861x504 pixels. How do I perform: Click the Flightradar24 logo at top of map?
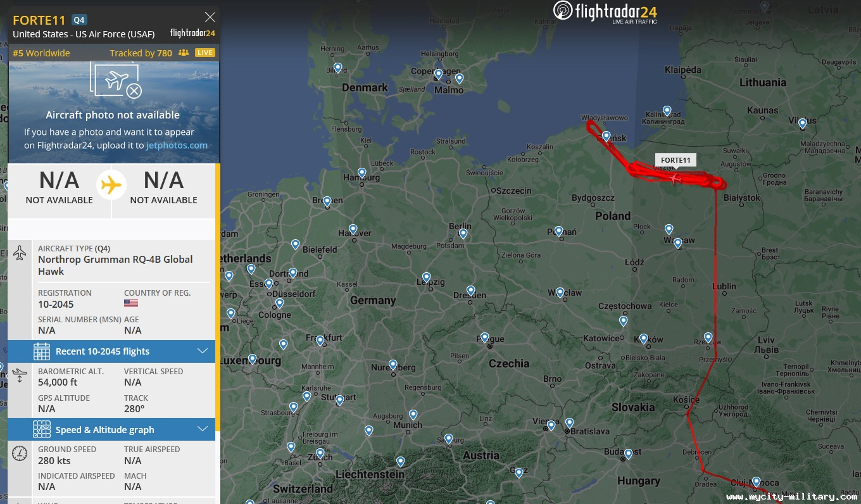tap(605, 12)
